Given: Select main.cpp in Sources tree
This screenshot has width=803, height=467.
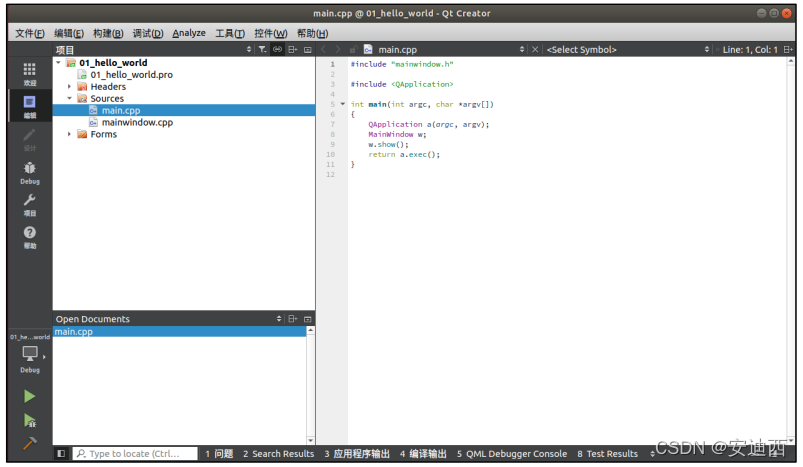Looking at the screenshot, I should click(x=121, y=111).
